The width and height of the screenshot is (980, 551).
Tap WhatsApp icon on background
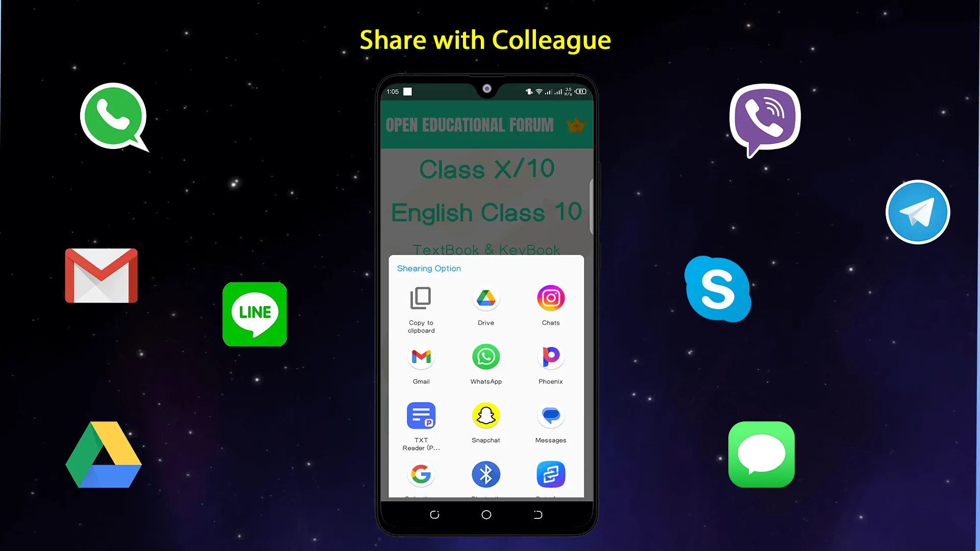(113, 118)
